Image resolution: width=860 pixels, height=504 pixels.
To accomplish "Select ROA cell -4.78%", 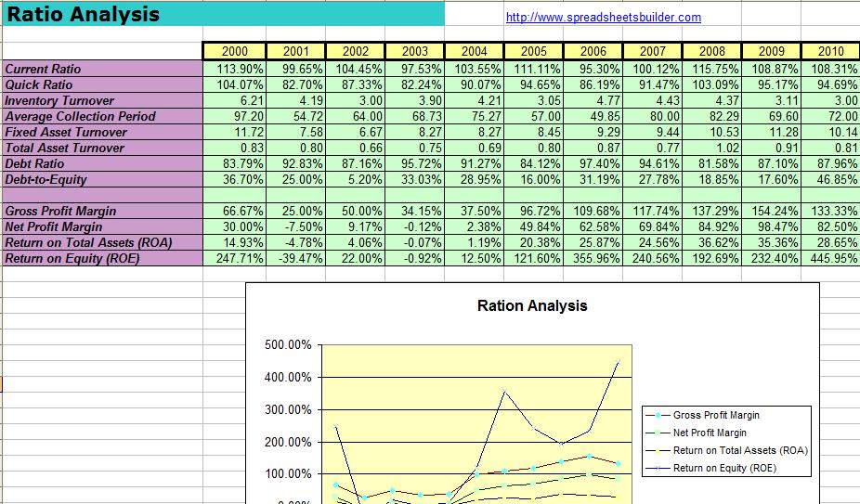I will (296, 243).
